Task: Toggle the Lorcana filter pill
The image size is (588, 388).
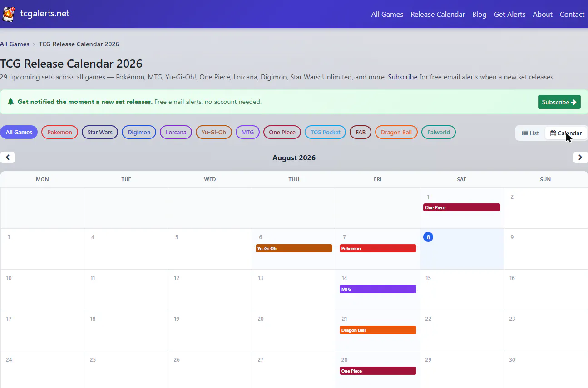Action: (176, 133)
